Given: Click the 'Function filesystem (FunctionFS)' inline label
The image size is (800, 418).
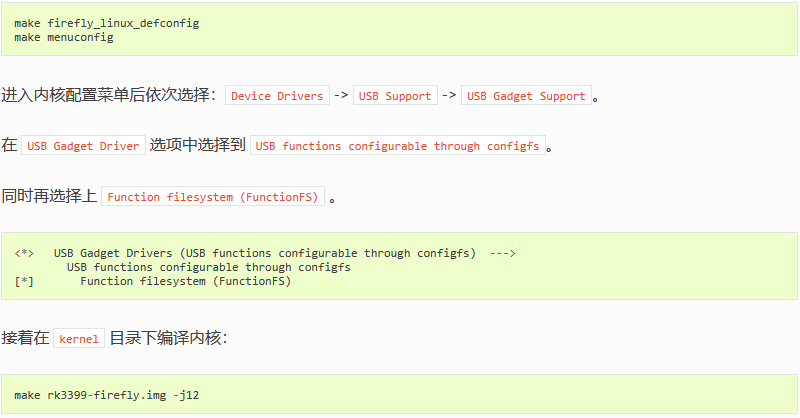Looking at the screenshot, I should (x=213, y=197).
